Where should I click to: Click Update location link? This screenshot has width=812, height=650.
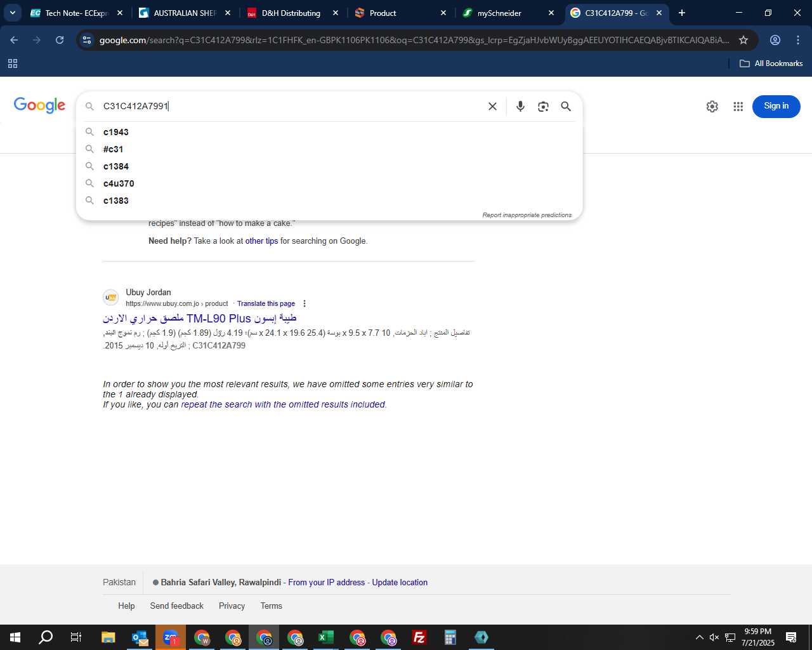[x=400, y=582]
